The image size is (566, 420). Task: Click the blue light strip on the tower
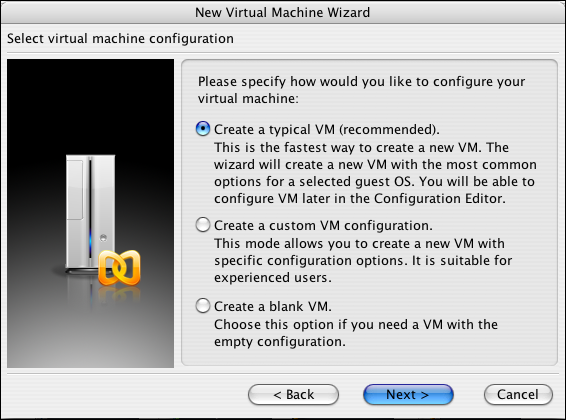tap(90, 240)
